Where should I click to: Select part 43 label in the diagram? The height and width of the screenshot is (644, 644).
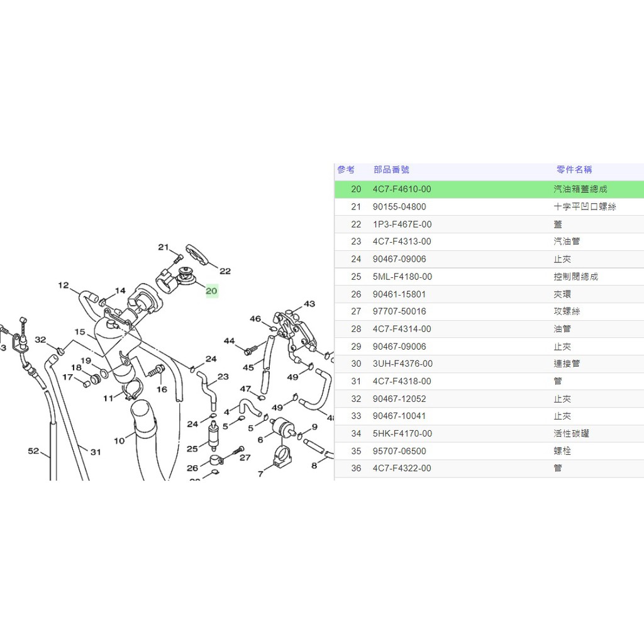click(x=309, y=304)
